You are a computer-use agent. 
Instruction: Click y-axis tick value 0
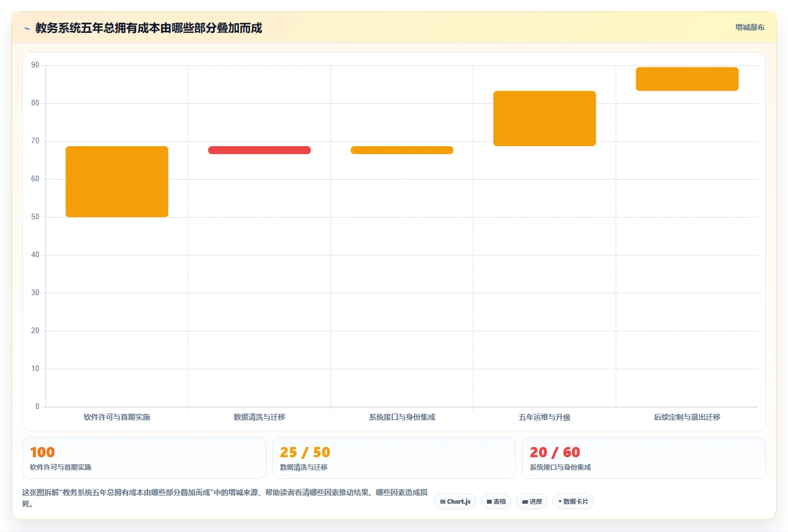coord(37,407)
